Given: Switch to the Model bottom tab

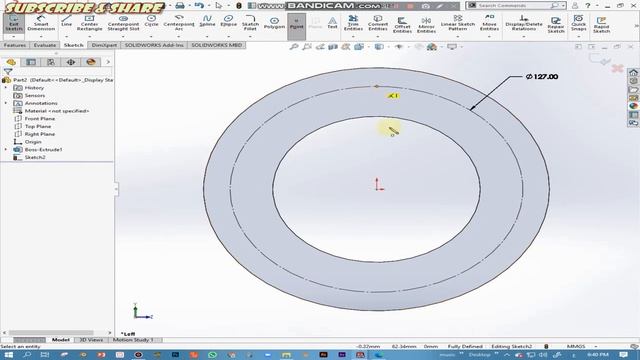Looking at the screenshot, I should (60, 340).
